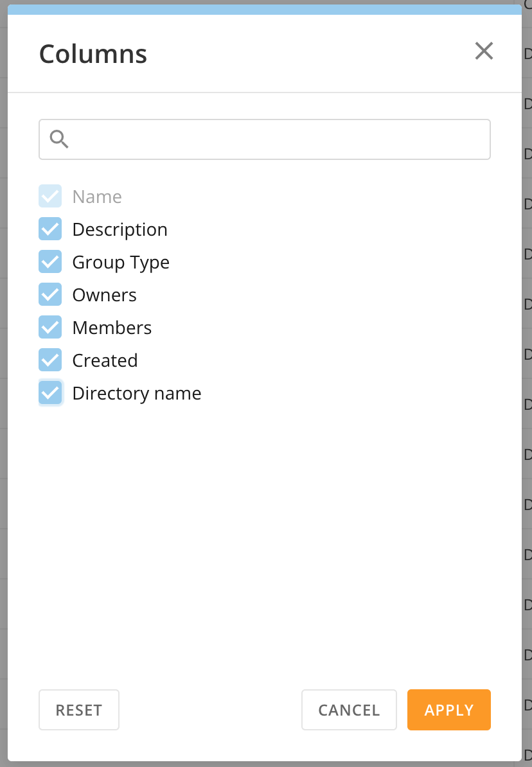This screenshot has width=532, height=767.
Task: Apply the selected columns
Action: click(448, 710)
